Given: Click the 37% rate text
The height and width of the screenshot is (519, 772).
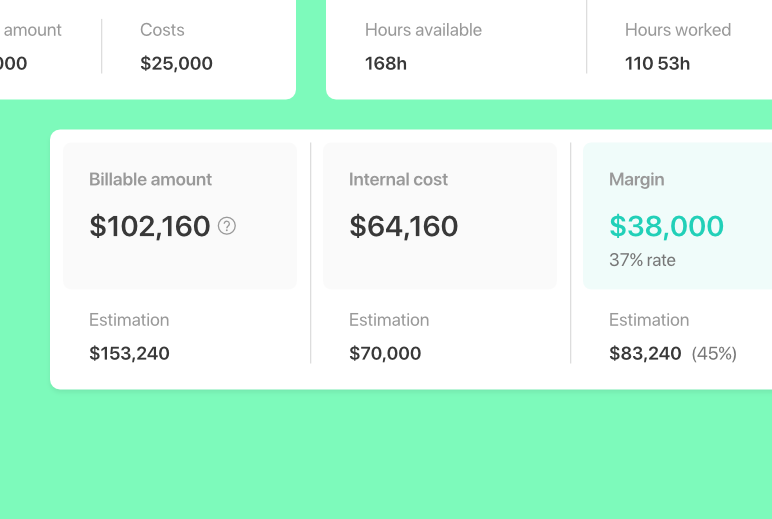Looking at the screenshot, I should click(x=642, y=260).
